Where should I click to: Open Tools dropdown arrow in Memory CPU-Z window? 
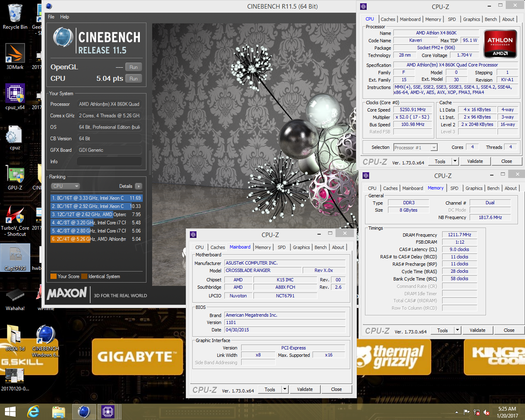(457, 331)
